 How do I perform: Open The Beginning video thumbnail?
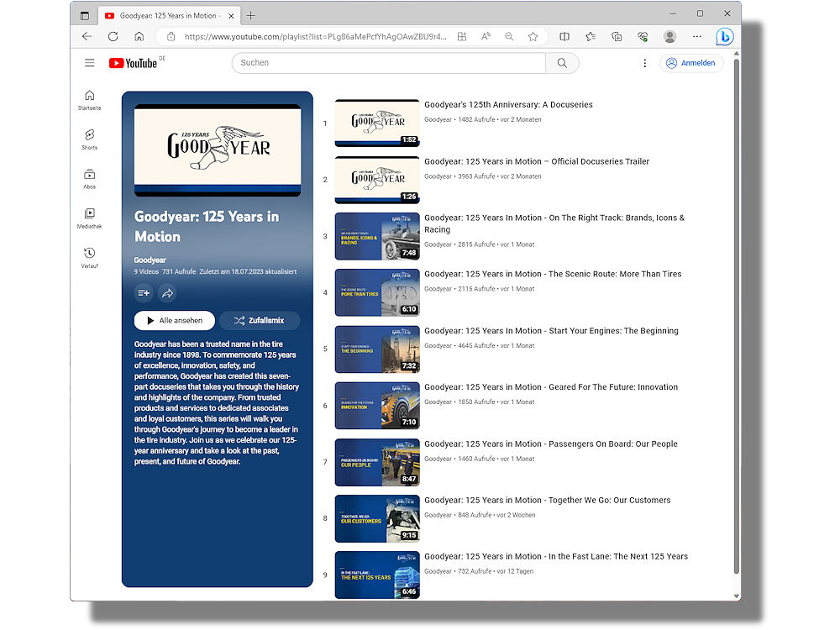tap(377, 349)
